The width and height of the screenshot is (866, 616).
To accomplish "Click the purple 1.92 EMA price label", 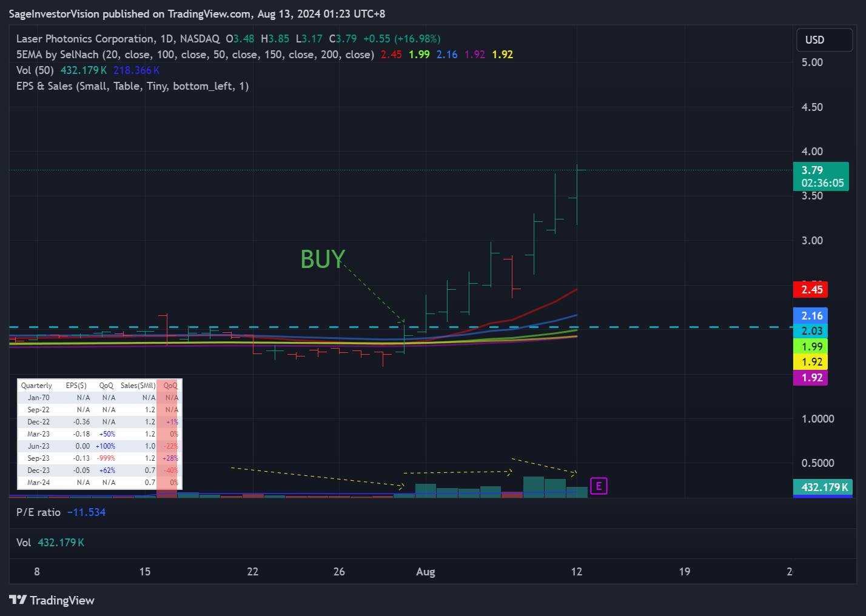I will pos(811,378).
